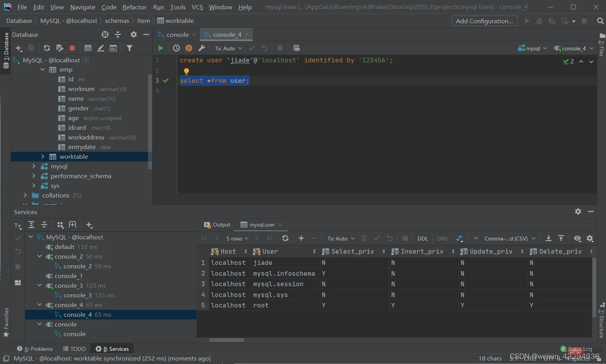Open the VCS menu
The height and width of the screenshot is (364, 606).
pos(197,7)
